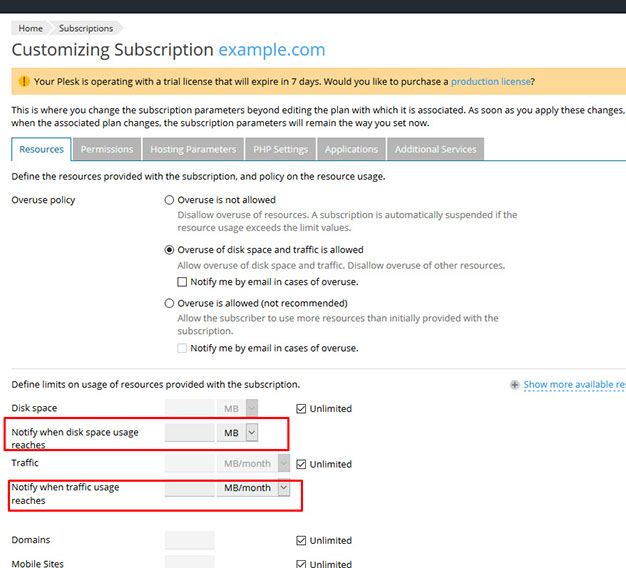Enable overuse email notification under disk space option
The image size is (626, 568).
(x=182, y=282)
